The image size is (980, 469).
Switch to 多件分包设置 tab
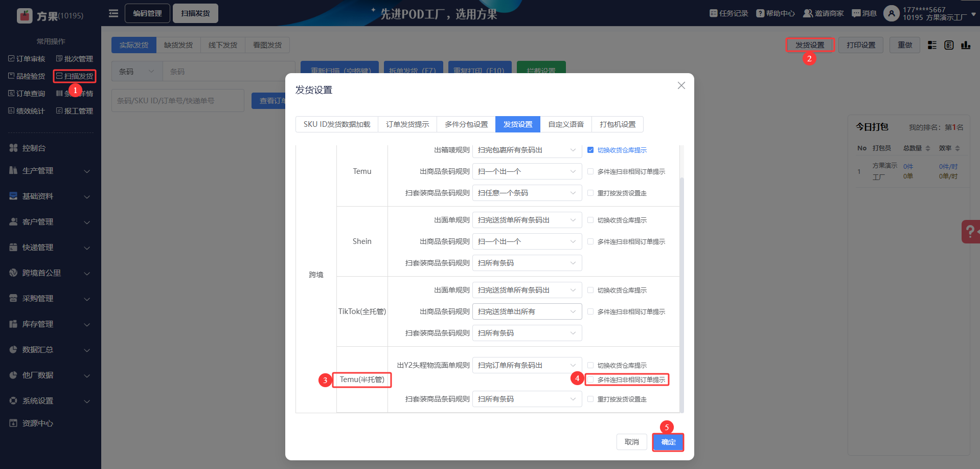coord(466,124)
